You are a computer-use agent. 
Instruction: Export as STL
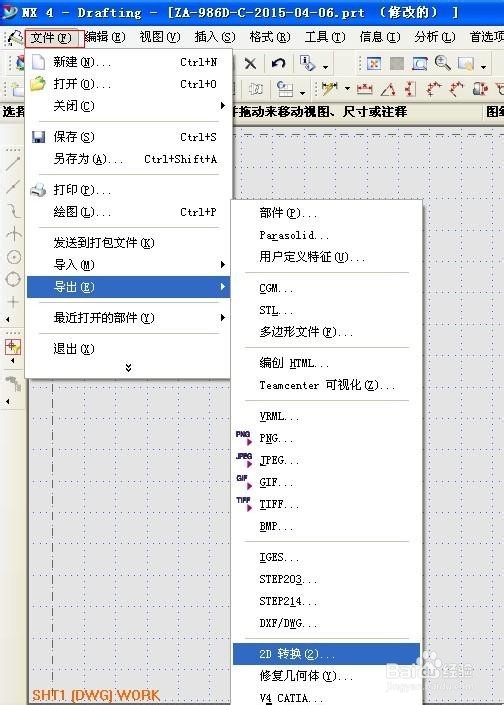327,310
